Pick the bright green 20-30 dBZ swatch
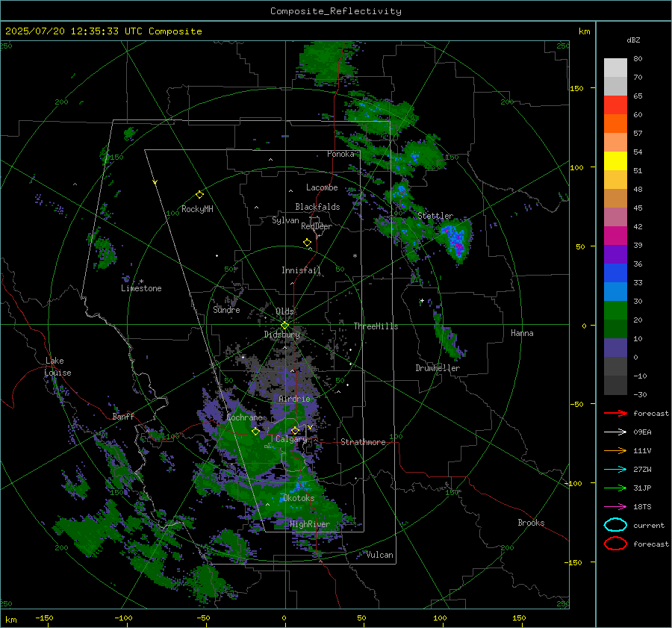 click(x=615, y=311)
